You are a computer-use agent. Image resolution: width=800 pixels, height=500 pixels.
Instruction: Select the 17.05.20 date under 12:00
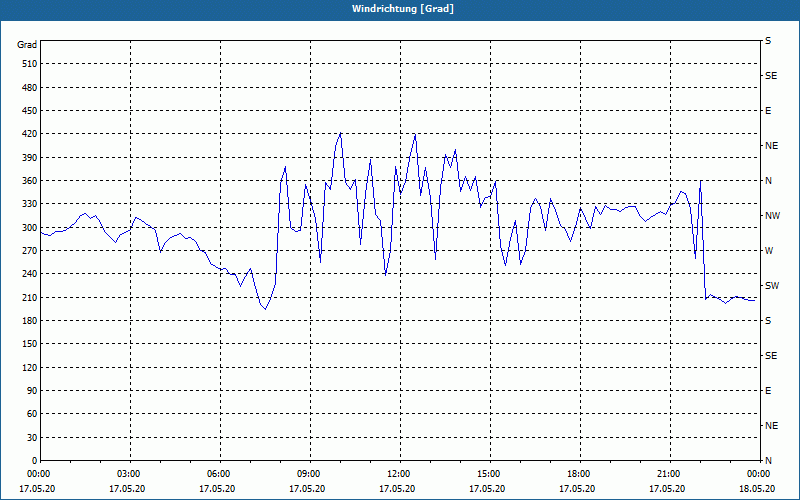coord(397,488)
